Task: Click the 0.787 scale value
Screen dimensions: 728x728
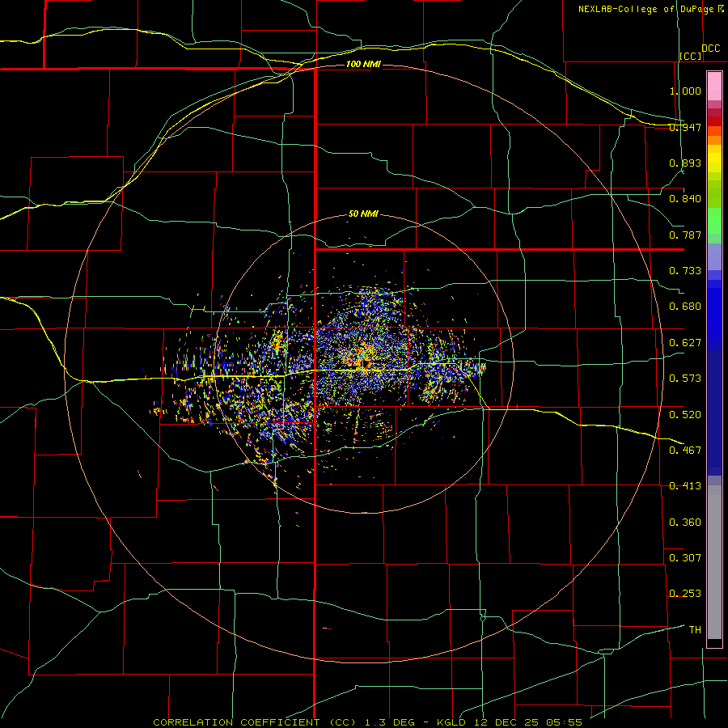Action: [x=685, y=235]
